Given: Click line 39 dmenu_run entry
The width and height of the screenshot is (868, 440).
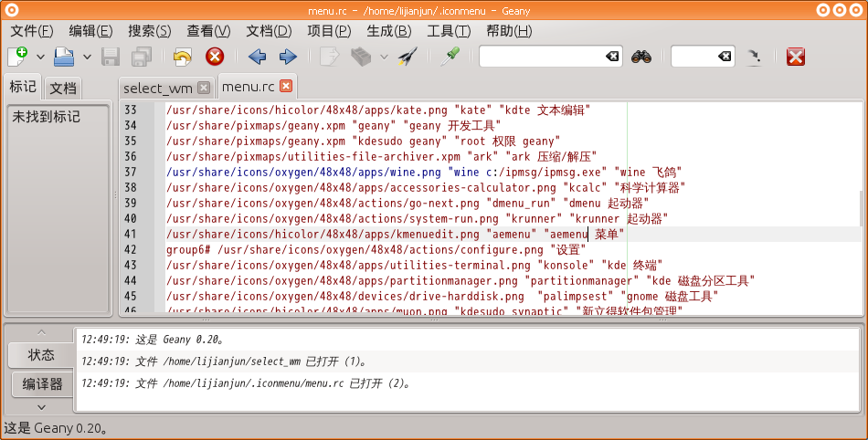Looking at the screenshot, I should [408, 203].
